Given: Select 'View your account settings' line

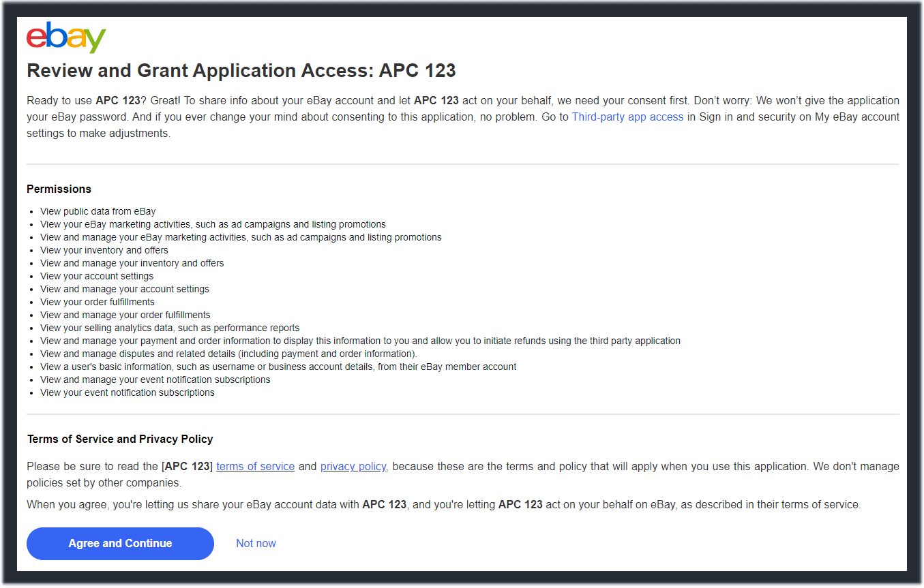Looking at the screenshot, I should pyautogui.click(x=97, y=277).
